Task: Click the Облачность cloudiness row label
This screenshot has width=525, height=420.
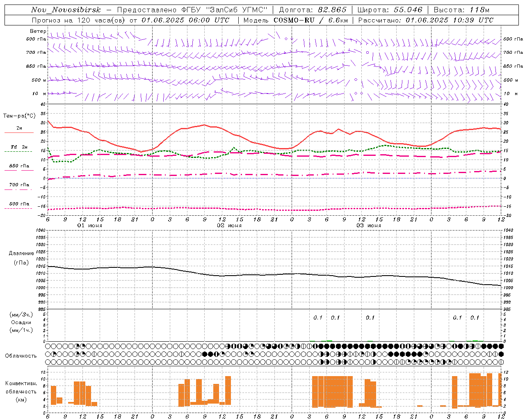Action: (x=21, y=356)
